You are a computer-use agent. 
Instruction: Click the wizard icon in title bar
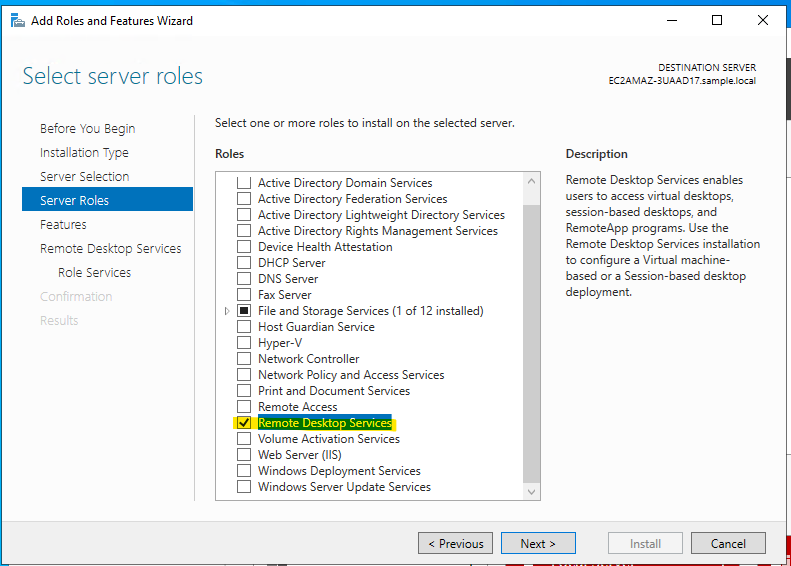pos(18,21)
